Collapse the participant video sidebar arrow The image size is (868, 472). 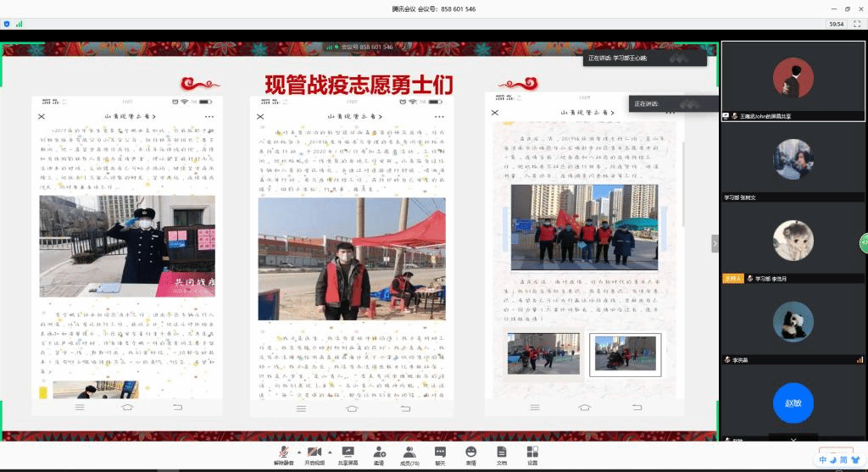(x=715, y=243)
